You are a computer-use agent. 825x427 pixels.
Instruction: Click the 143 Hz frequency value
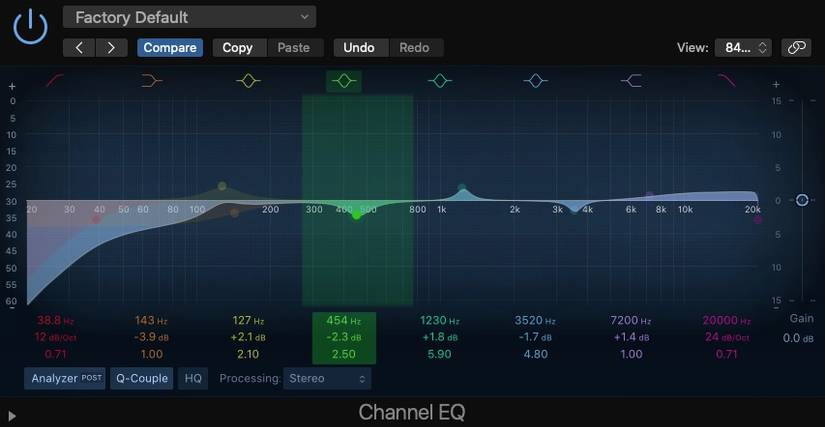pos(152,320)
